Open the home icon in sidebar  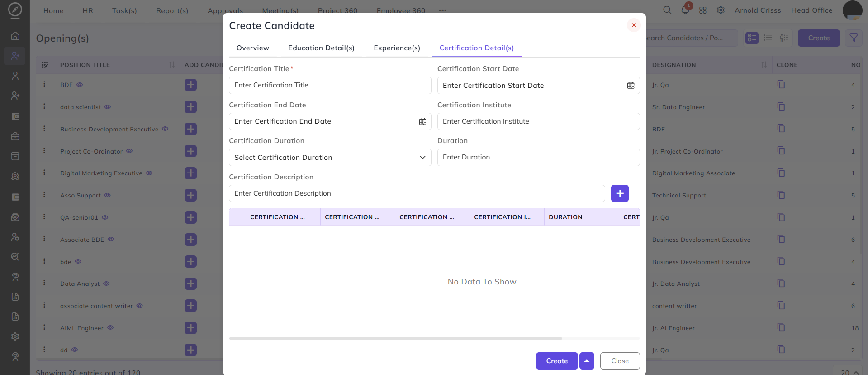pos(15,35)
